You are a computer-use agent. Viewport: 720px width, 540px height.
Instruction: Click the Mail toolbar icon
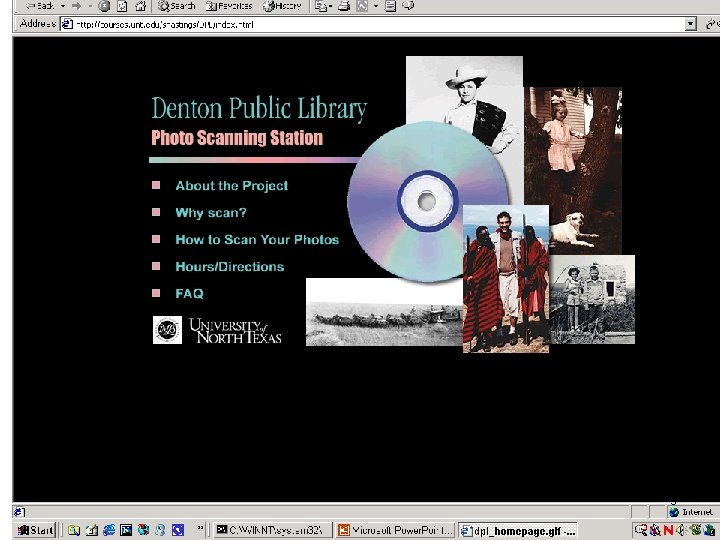click(x=321, y=6)
